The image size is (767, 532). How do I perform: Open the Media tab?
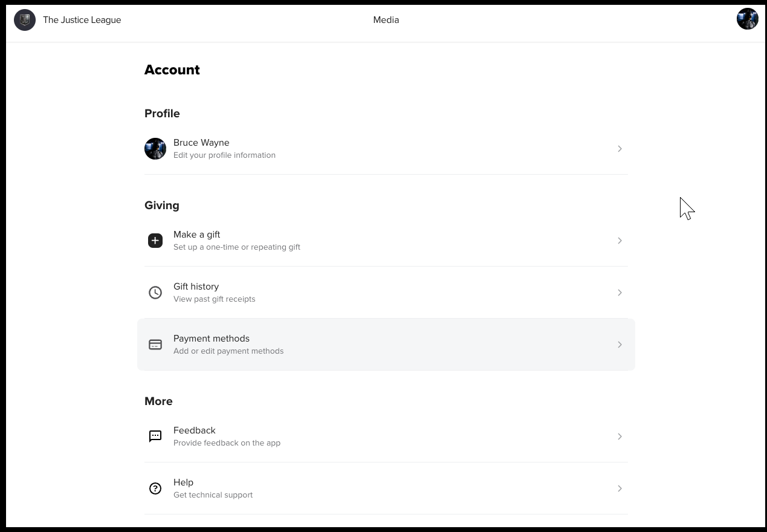click(386, 20)
